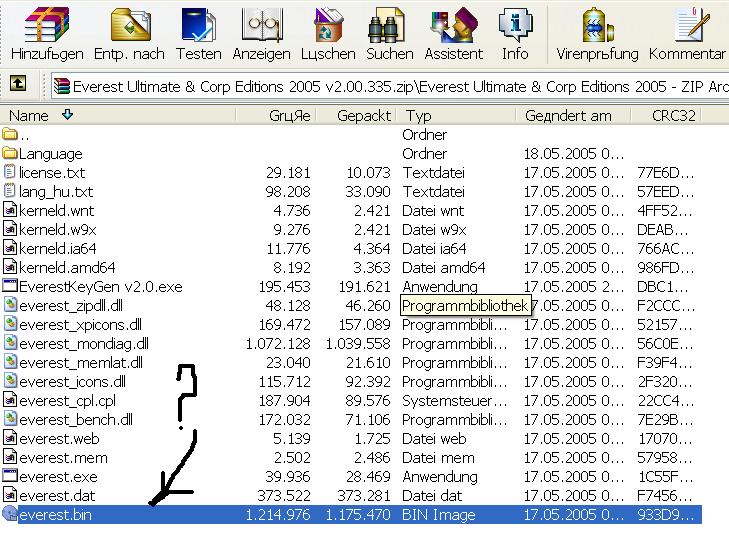Click the everest.dat file icon
Image resolution: width=729 pixels, height=536 pixels.
pyautogui.click(x=10, y=495)
